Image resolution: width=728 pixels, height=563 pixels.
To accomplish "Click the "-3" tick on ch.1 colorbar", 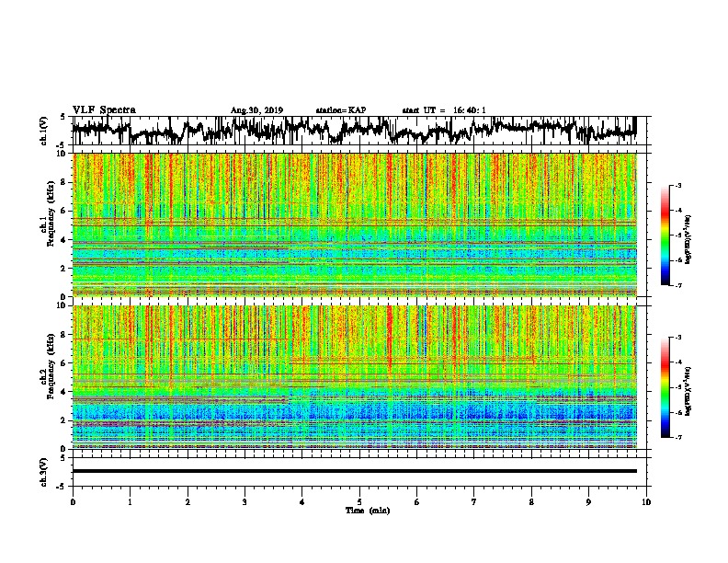I will pos(677,185).
